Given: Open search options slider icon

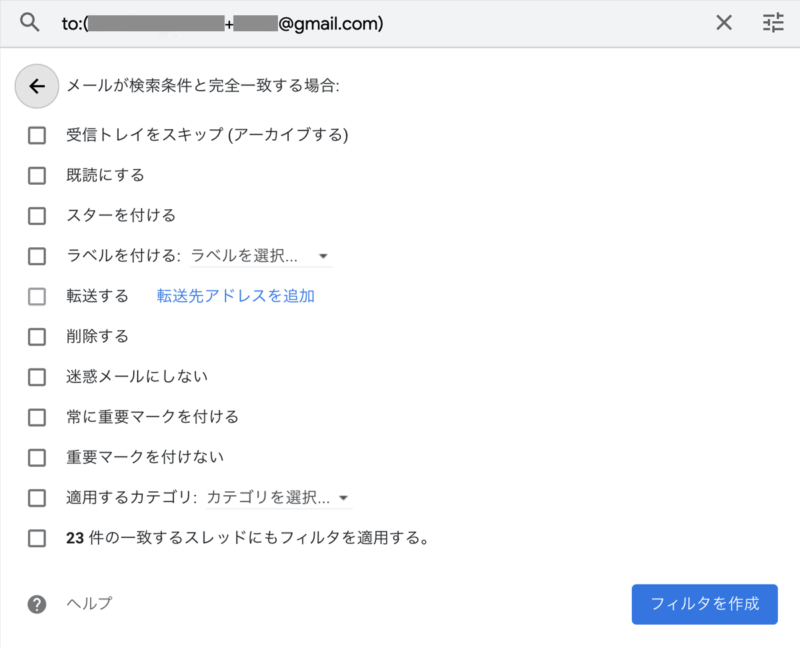Looking at the screenshot, I should click(773, 23).
